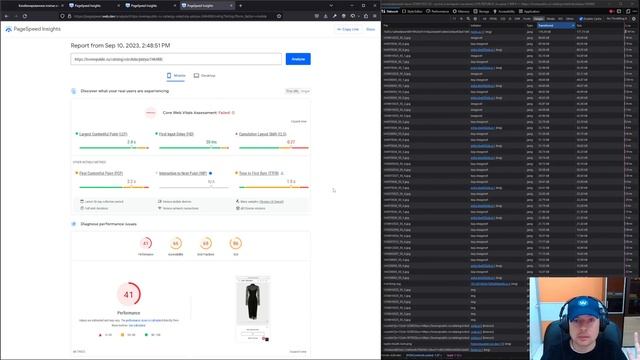Open the Style Editor tab in DevTools
This screenshot has height=360, width=640.
coord(412,11)
